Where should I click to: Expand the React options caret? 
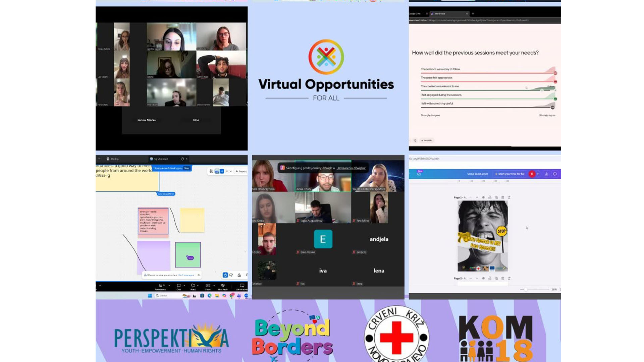(x=198, y=286)
